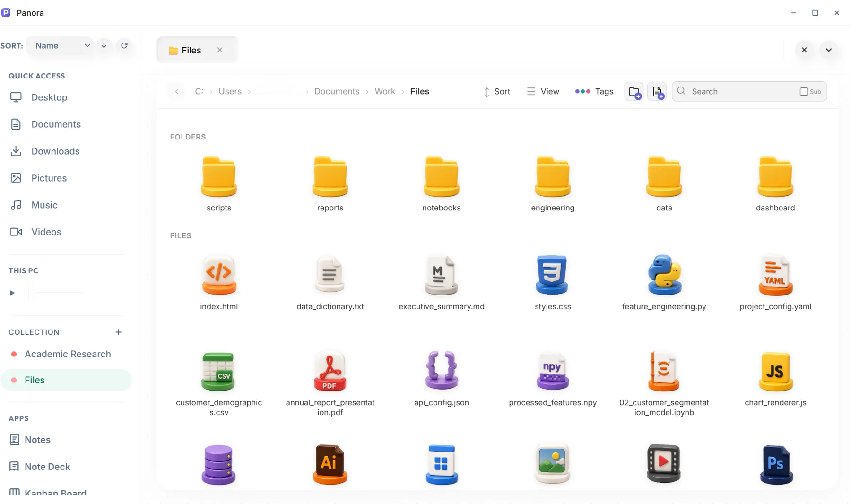Screen dimensions: 851x504
Task: Select the video file icon
Action: (663, 463)
